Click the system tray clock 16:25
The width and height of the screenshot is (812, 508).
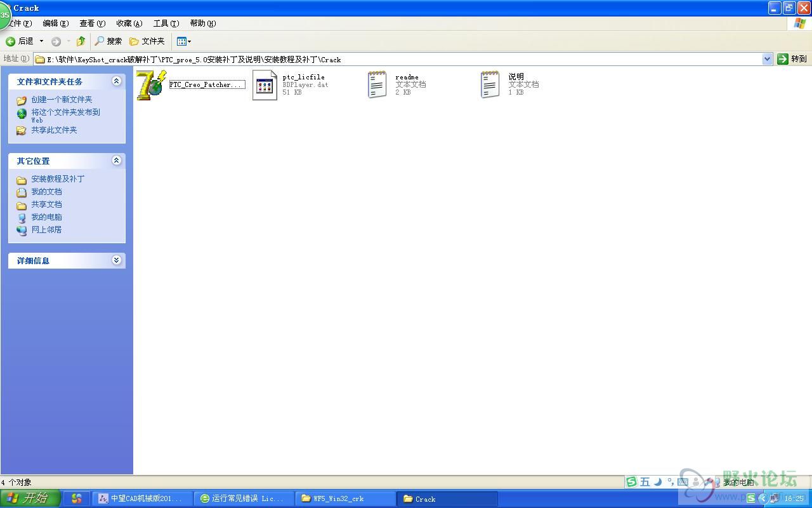[794, 499]
